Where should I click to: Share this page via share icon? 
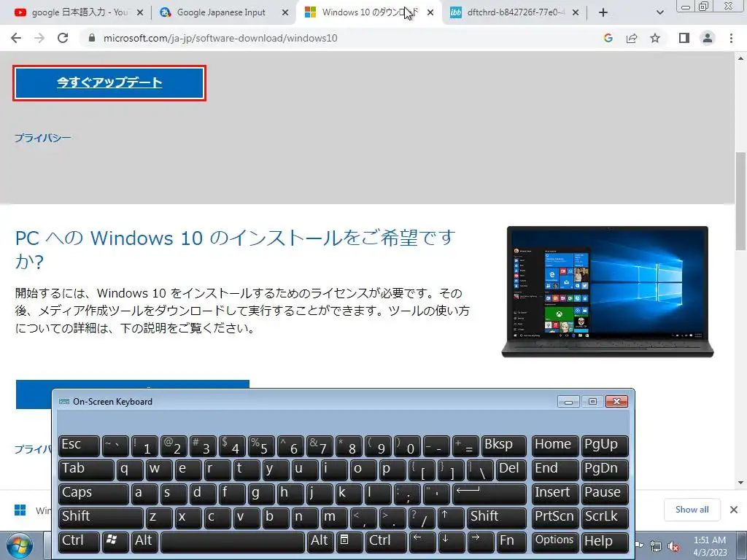[x=632, y=38]
